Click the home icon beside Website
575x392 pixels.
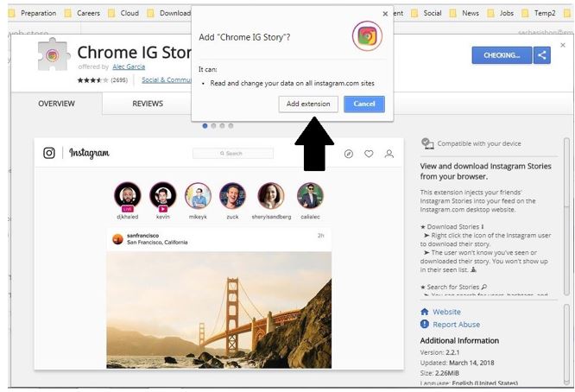click(425, 312)
